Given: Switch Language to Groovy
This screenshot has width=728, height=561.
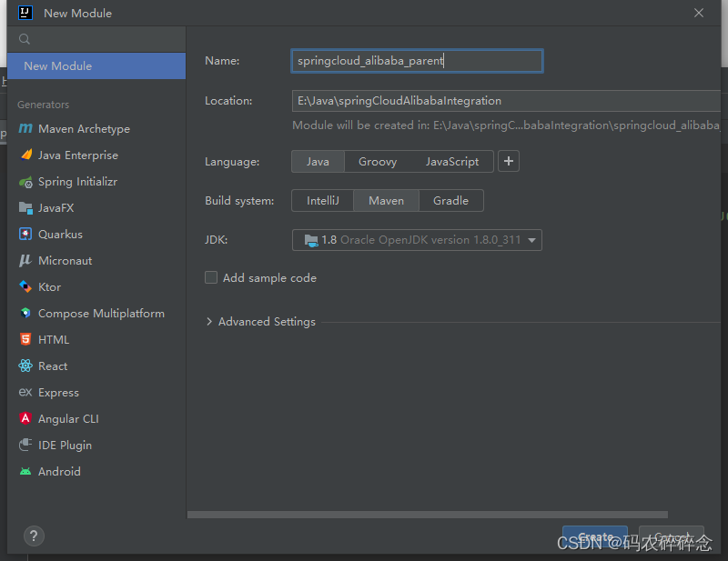Looking at the screenshot, I should coord(378,162).
